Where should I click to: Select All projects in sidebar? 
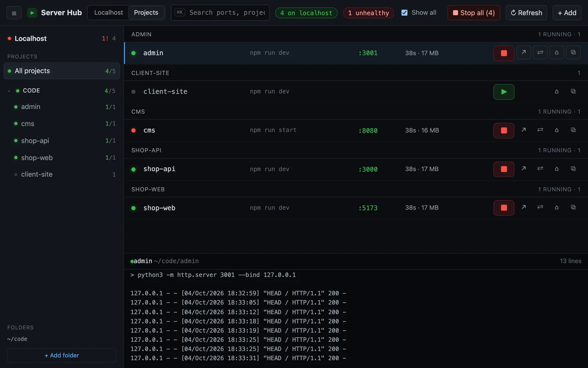62,71
